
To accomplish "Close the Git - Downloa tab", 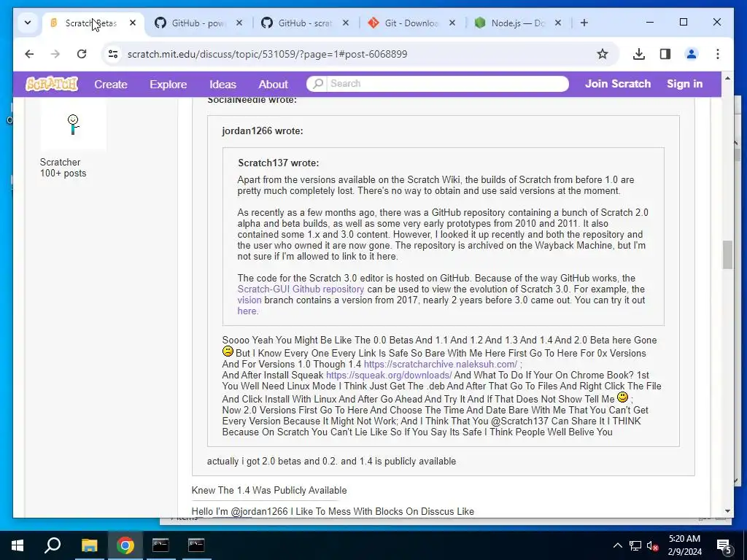I will point(452,23).
